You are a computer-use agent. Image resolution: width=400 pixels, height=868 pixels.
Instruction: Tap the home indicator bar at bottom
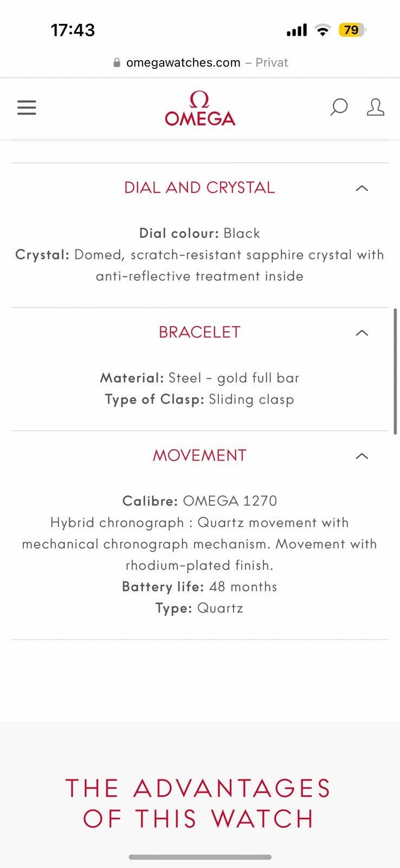coord(200,857)
